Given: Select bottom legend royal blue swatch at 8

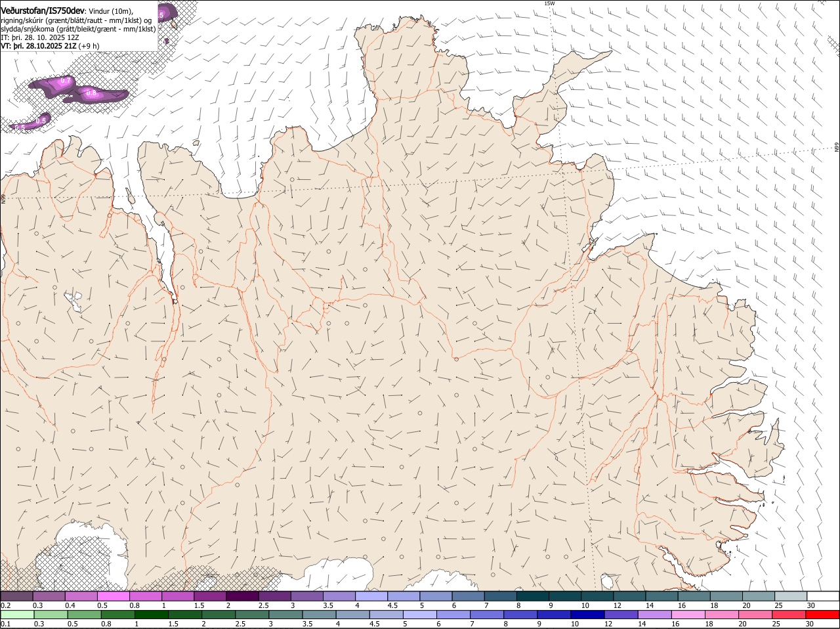Looking at the screenshot, I should pos(520,615).
